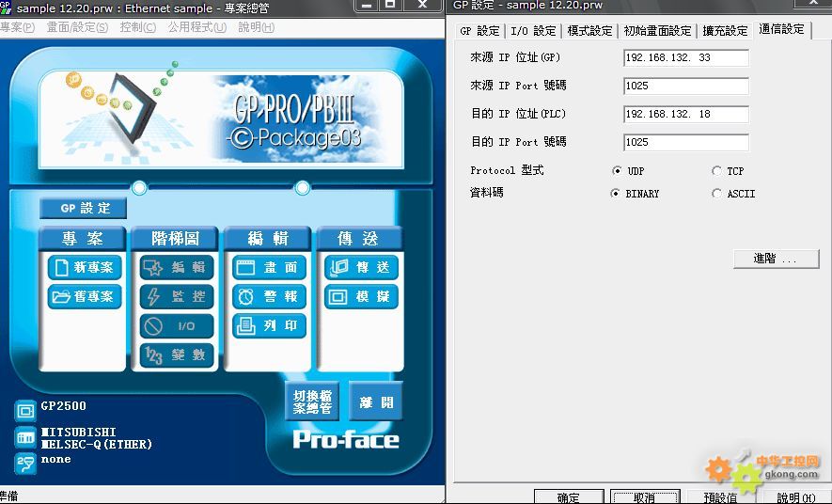
Task: Click the 進階 advanced button
Action: [x=777, y=259]
